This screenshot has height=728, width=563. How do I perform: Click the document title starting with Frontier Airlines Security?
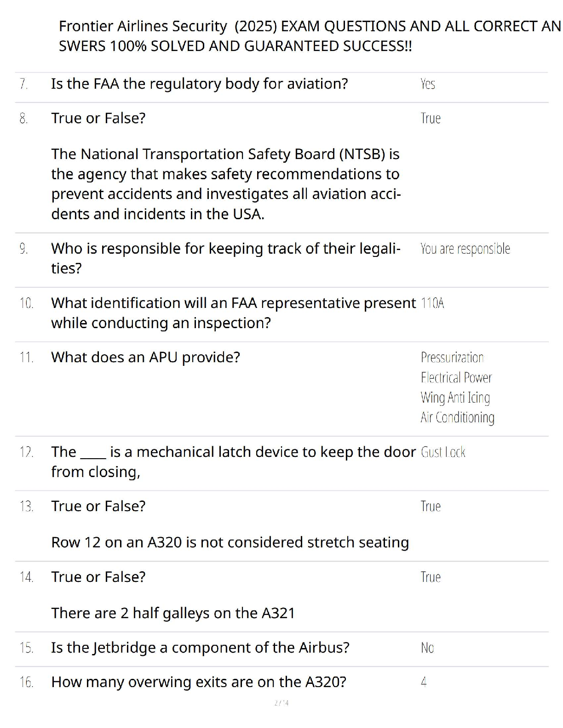(x=310, y=36)
